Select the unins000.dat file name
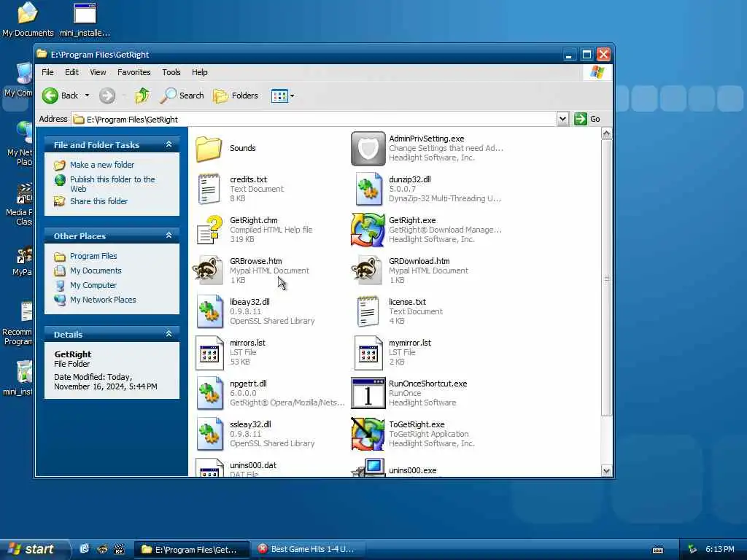 [253, 465]
